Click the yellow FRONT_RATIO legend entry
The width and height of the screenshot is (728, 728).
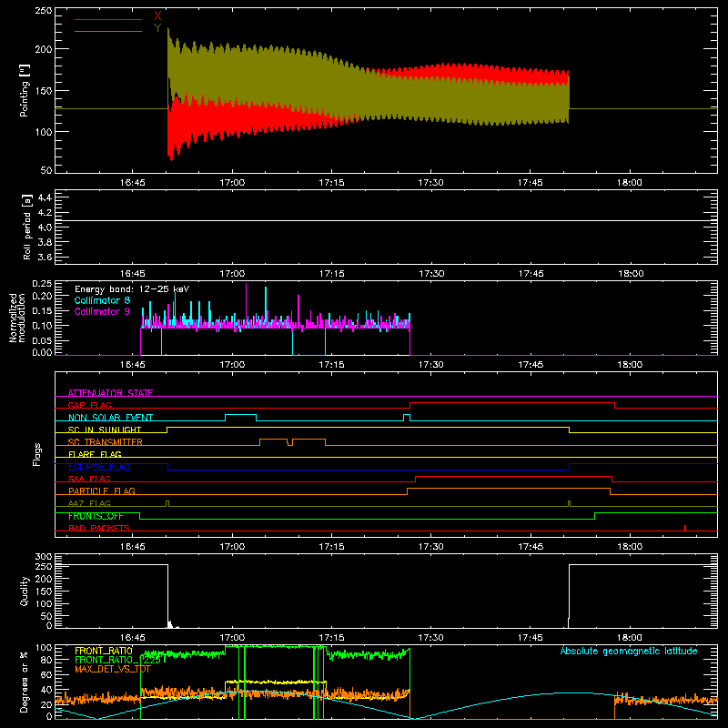pyautogui.click(x=104, y=651)
